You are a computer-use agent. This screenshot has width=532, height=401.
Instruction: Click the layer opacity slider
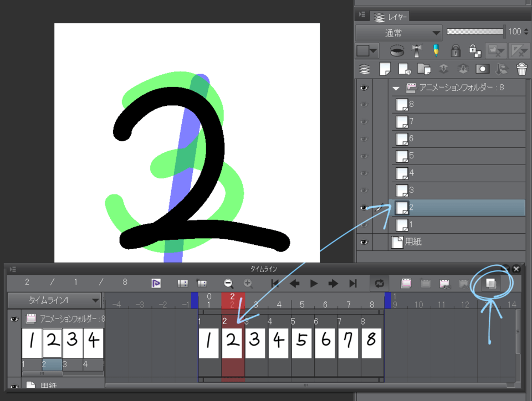click(475, 32)
